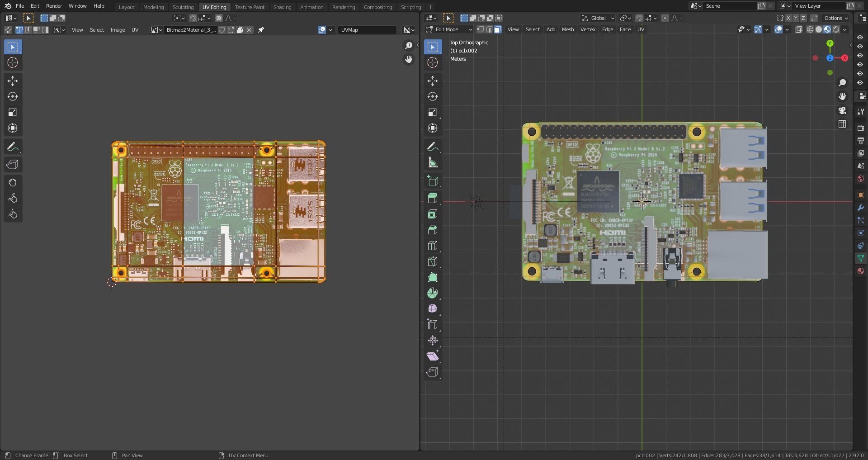This screenshot has height=460, width=868.
Task: Select the Extrude Region tool
Action: tap(433, 198)
